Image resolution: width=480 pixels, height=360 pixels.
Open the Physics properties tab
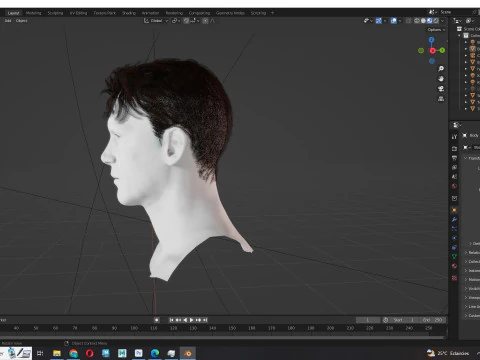(x=454, y=238)
